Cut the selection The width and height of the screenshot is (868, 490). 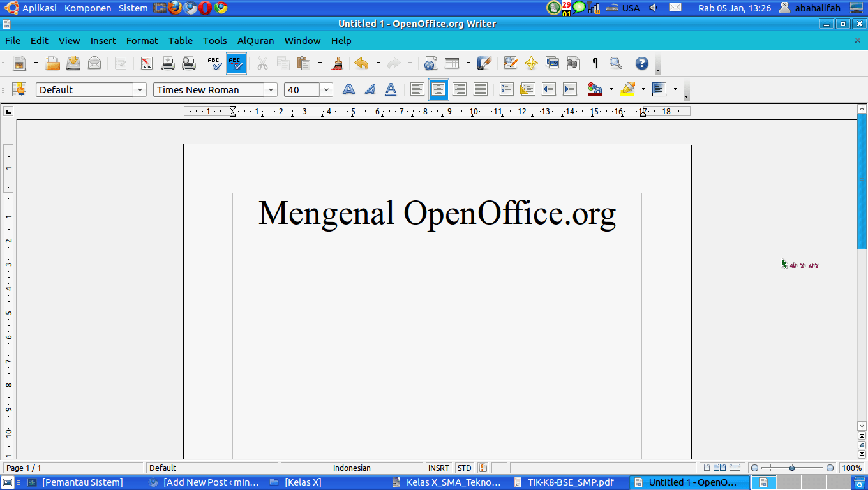click(262, 63)
